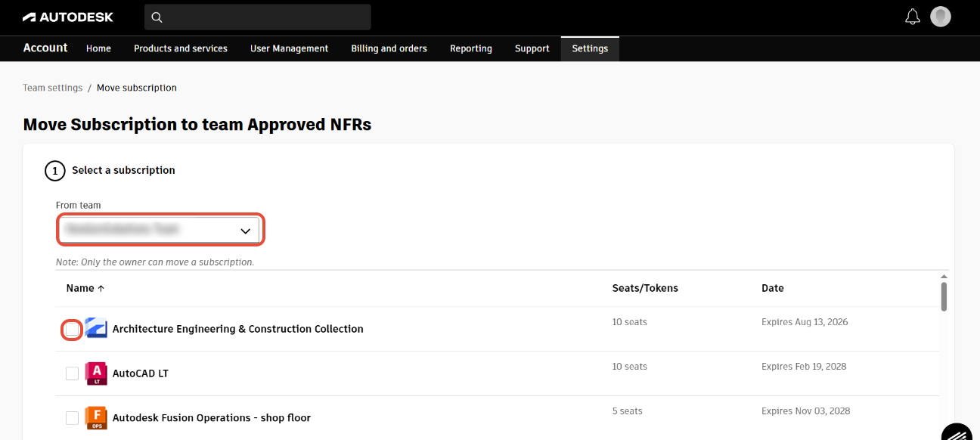Click the 'AutoCAD LT' name text
The width and height of the screenshot is (980, 440).
coord(141,373)
